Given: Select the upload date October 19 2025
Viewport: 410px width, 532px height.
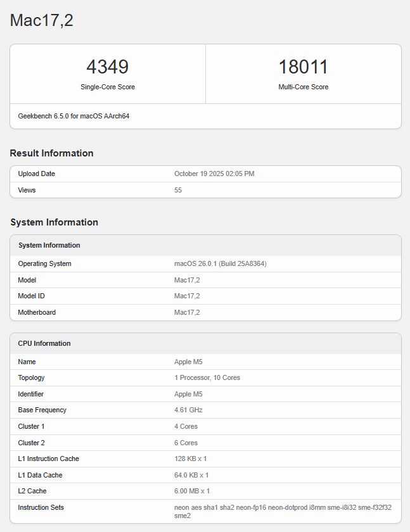Looking at the screenshot, I should pos(214,174).
